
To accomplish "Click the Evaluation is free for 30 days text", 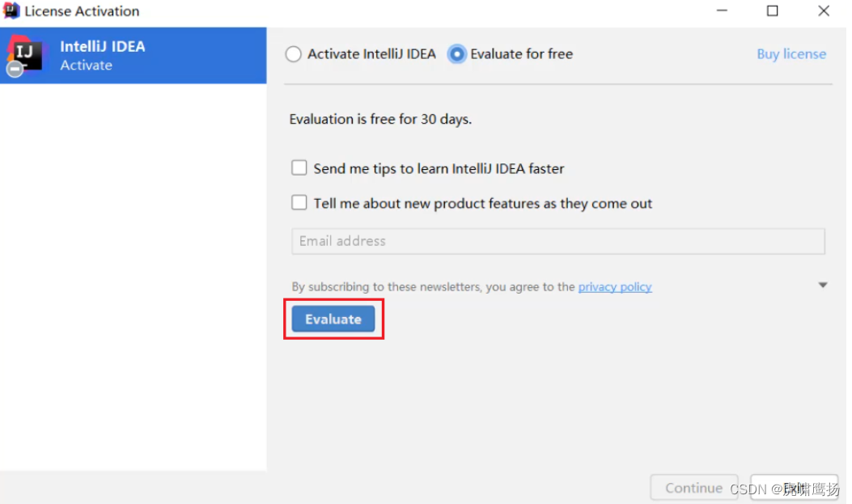I will tap(380, 119).
